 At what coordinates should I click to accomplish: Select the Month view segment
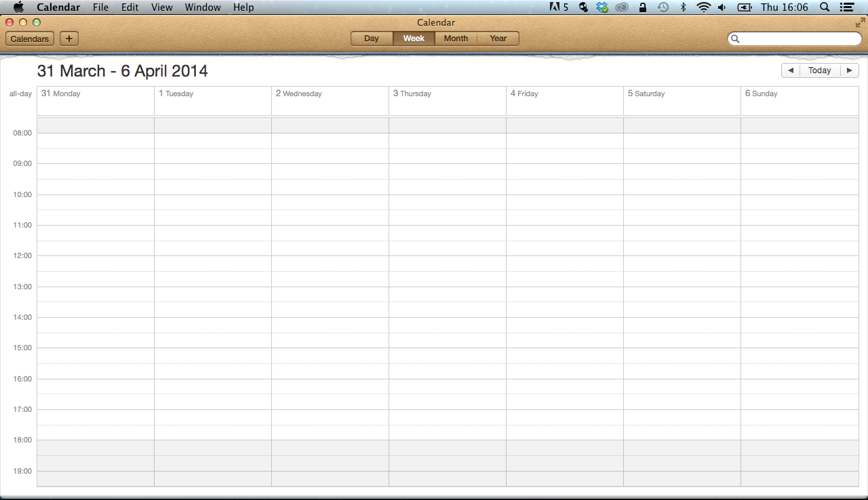(x=456, y=39)
